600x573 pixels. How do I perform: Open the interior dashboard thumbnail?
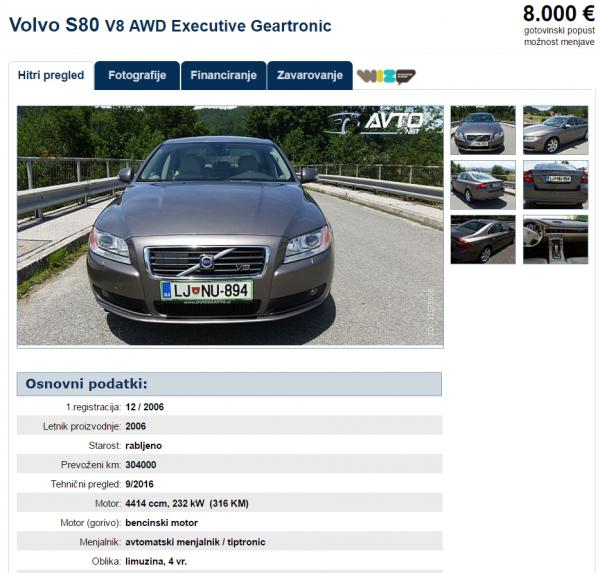[x=556, y=240]
